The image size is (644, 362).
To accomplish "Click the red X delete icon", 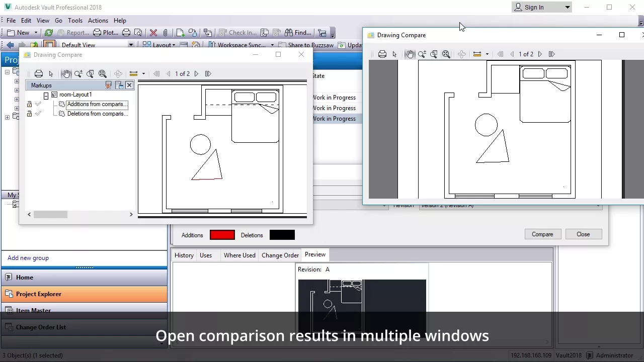I will (153, 33).
